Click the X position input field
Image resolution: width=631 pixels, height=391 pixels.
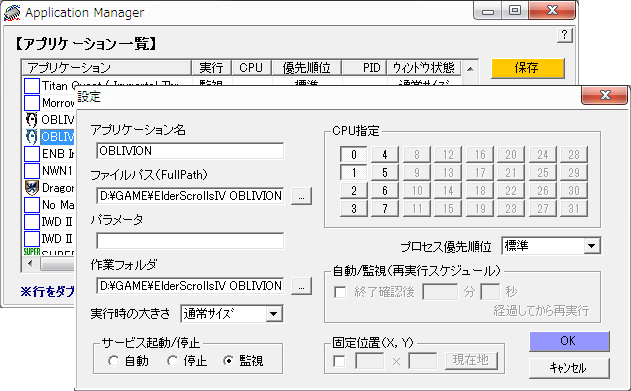click(370, 361)
